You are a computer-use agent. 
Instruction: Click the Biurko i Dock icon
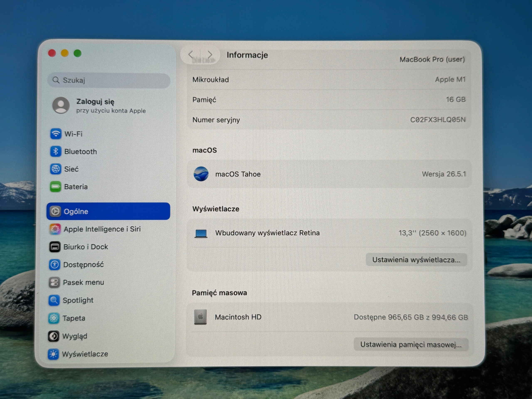pos(55,247)
